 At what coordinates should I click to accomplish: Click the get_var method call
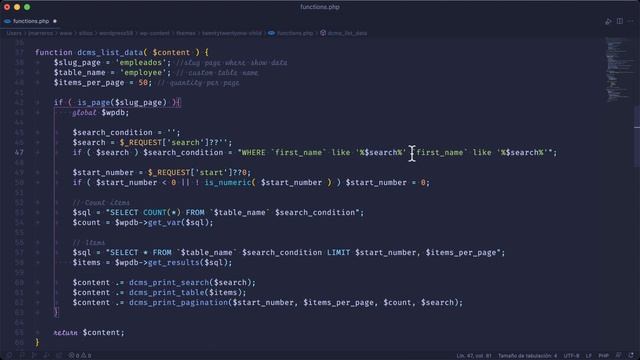tap(164, 222)
